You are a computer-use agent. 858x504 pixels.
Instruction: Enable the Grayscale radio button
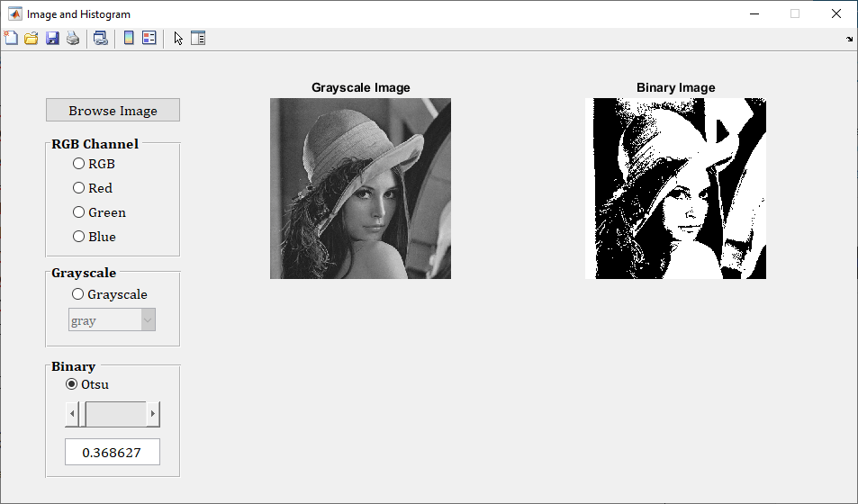click(x=78, y=294)
